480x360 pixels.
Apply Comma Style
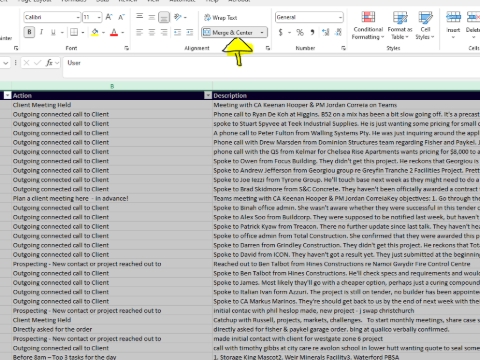pyautogui.click(x=312, y=32)
